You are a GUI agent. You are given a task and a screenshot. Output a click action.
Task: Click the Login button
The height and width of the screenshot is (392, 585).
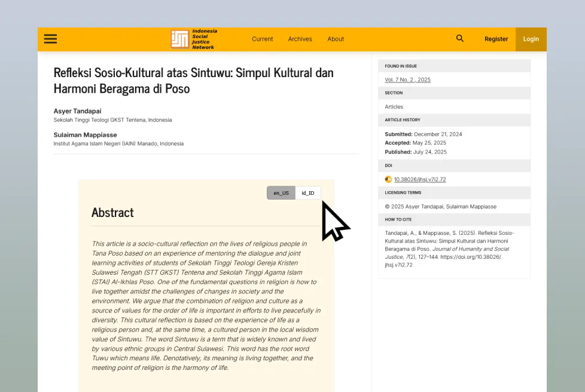pos(531,39)
